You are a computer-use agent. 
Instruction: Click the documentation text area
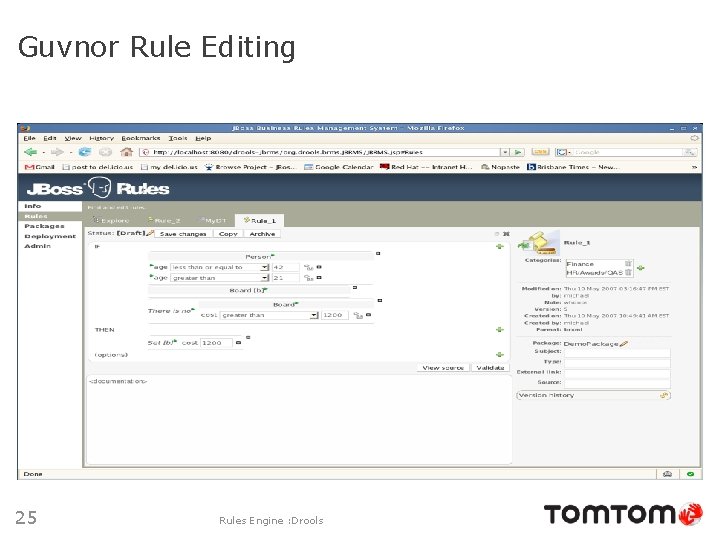(299, 420)
